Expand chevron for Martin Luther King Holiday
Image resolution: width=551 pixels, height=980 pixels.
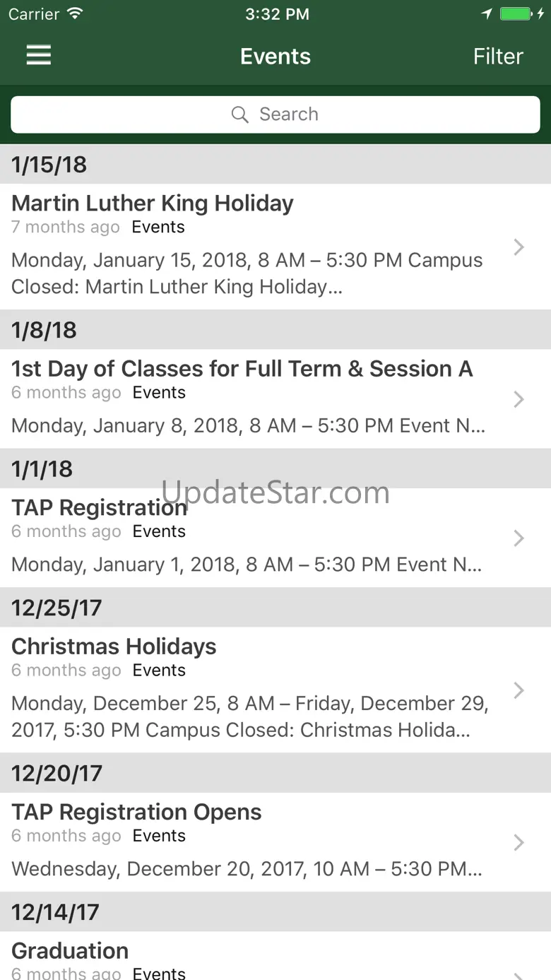click(519, 247)
